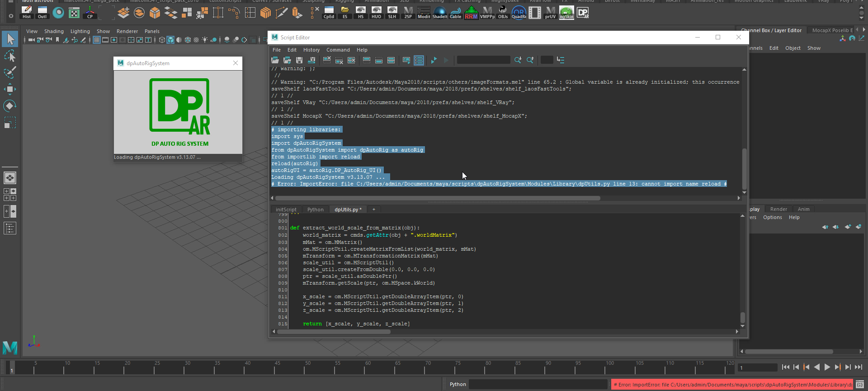This screenshot has height=391, width=868.
Task: Toggle line numbers in Script Editor
Action: [419, 60]
